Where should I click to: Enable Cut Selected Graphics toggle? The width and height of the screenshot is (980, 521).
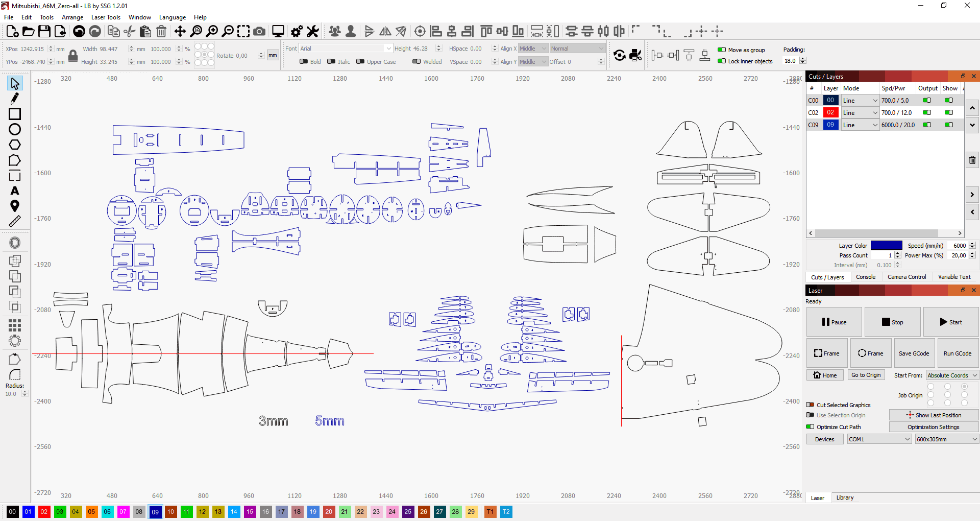[x=810, y=405]
